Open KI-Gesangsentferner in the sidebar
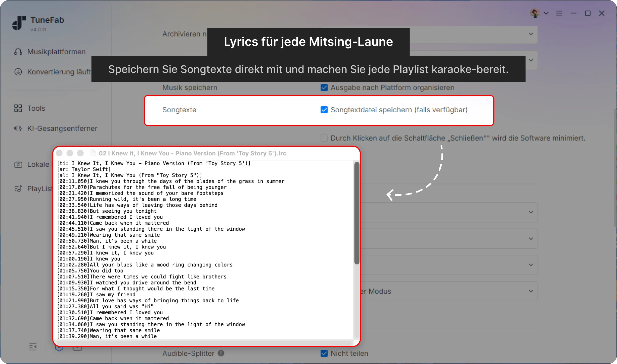The image size is (617, 364). click(x=56, y=128)
